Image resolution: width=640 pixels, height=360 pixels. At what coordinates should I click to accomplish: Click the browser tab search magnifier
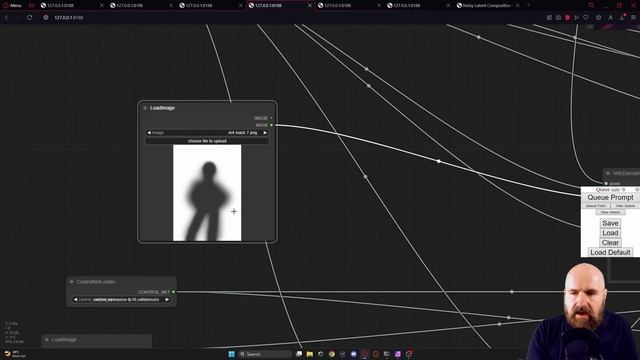pos(591,5)
